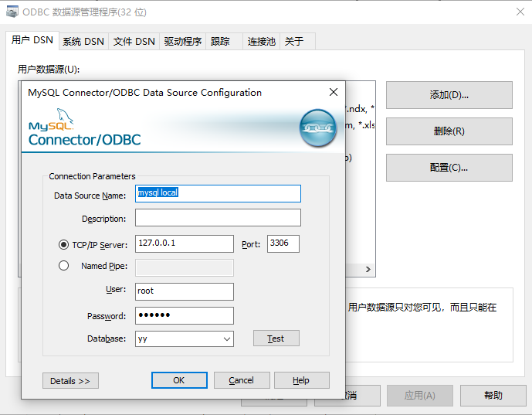Image resolution: width=532 pixels, height=415 pixels.
Task: Click the Description input field
Action: (x=218, y=218)
